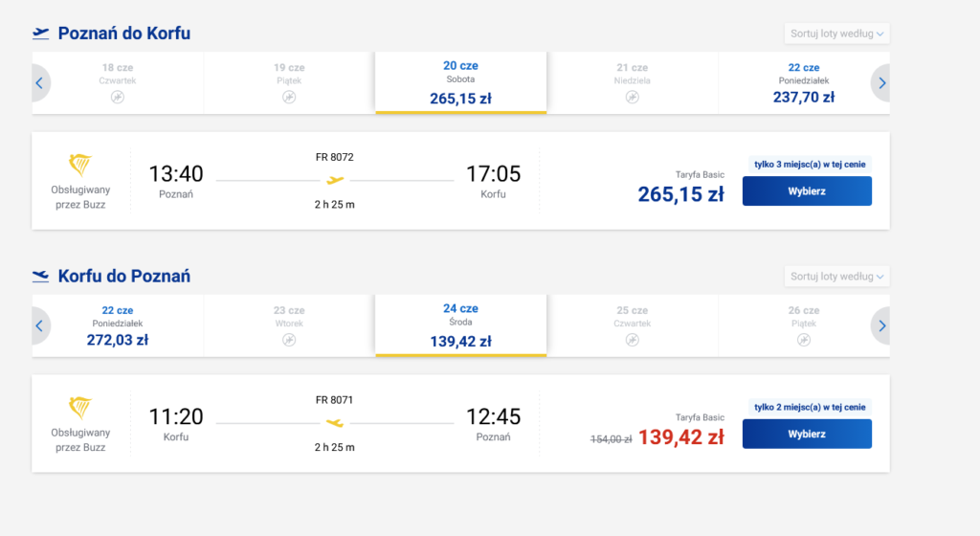Click the 24 cze Środa date tab
This screenshot has width=980, height=536.
pos(460,325)
